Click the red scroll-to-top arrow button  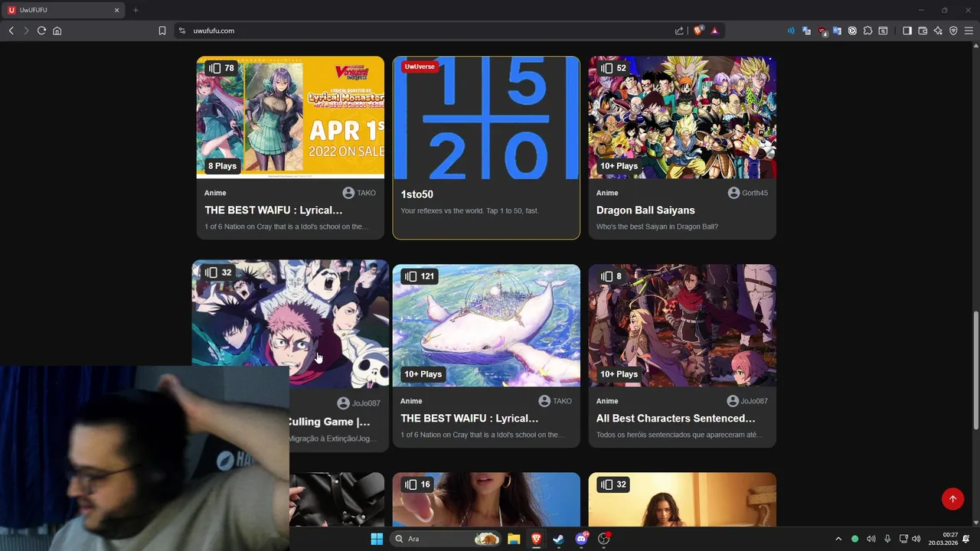pyautogui.click(x=952, y=499)
